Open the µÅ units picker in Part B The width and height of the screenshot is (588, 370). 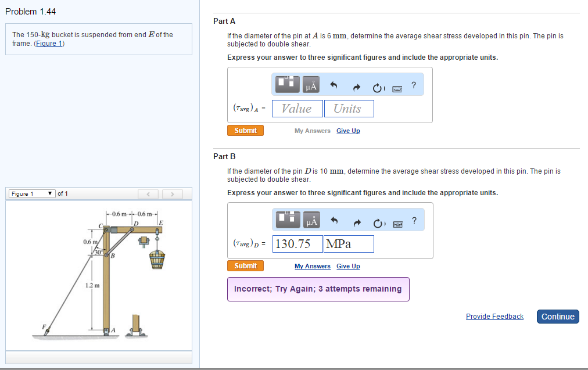point(311,220)
